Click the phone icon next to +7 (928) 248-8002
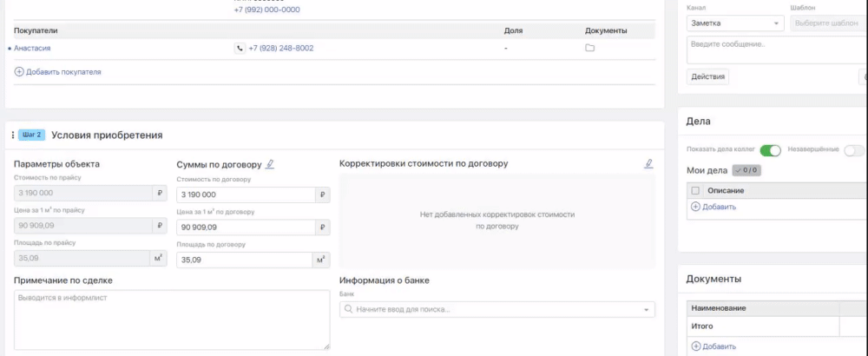The width and height of the screenshot is (868, 356). (240, 49)
